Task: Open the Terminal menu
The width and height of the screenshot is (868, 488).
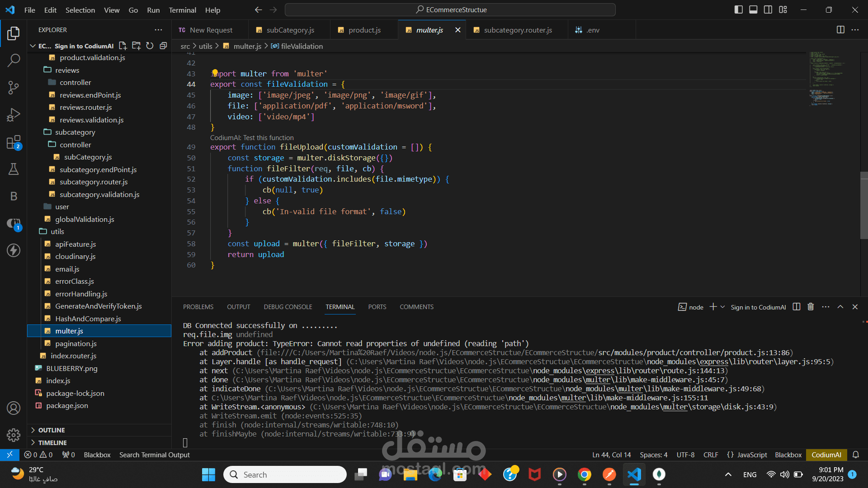Action: click(182, 9)
